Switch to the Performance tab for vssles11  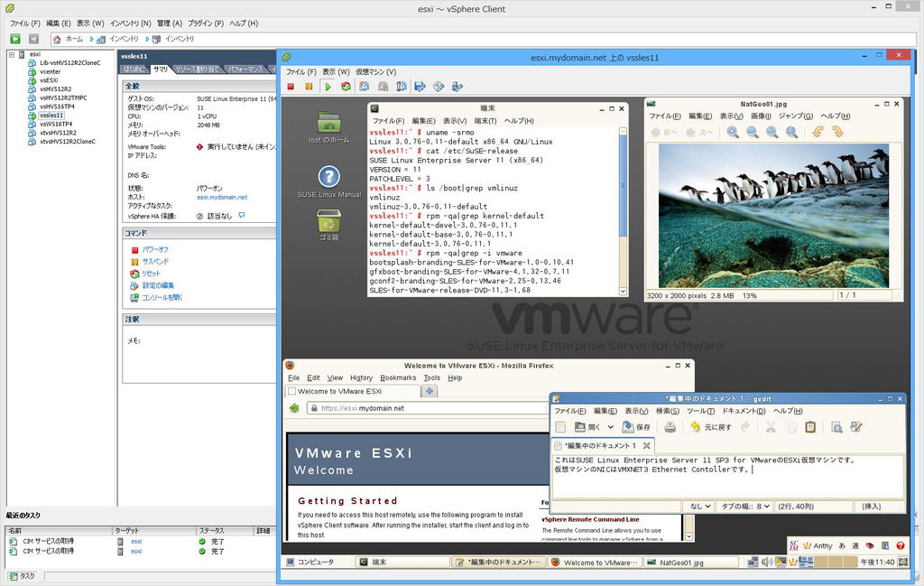pos(246,69)
